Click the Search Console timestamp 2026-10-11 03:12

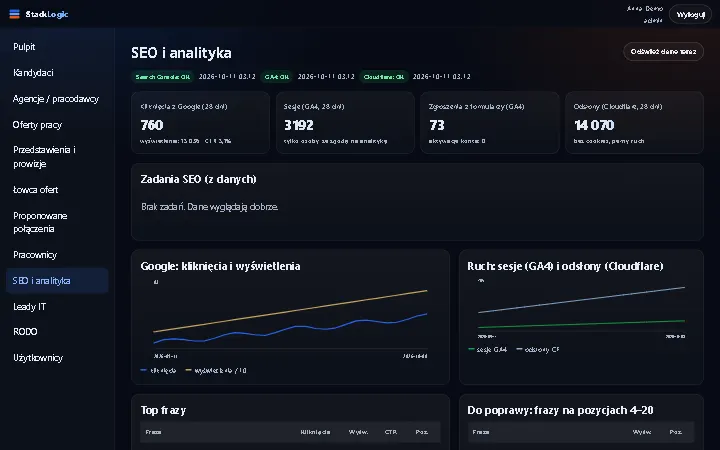227,77
